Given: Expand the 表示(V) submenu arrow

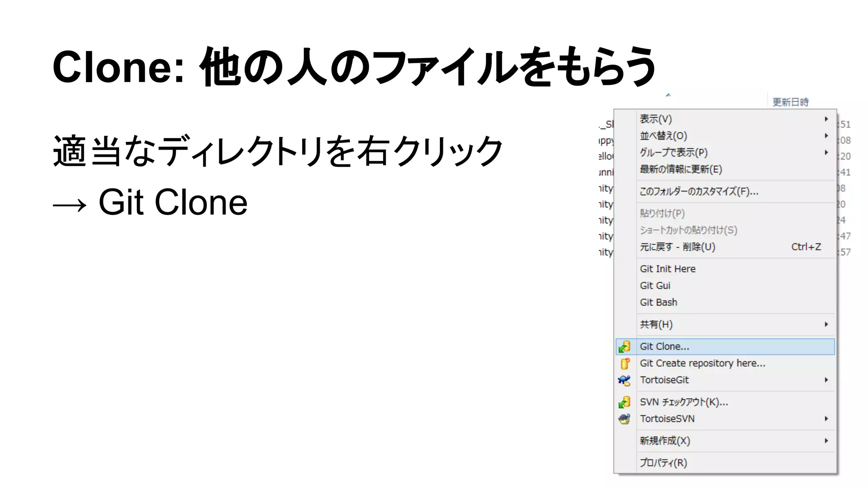Looking at the screenshot, I should pyautogui.click(x=826, y=119).
